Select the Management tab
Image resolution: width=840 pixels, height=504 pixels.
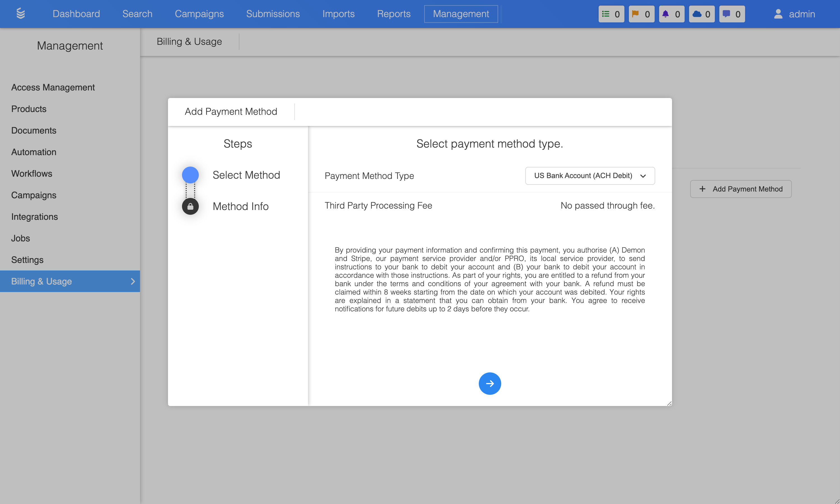pos(461,14)
